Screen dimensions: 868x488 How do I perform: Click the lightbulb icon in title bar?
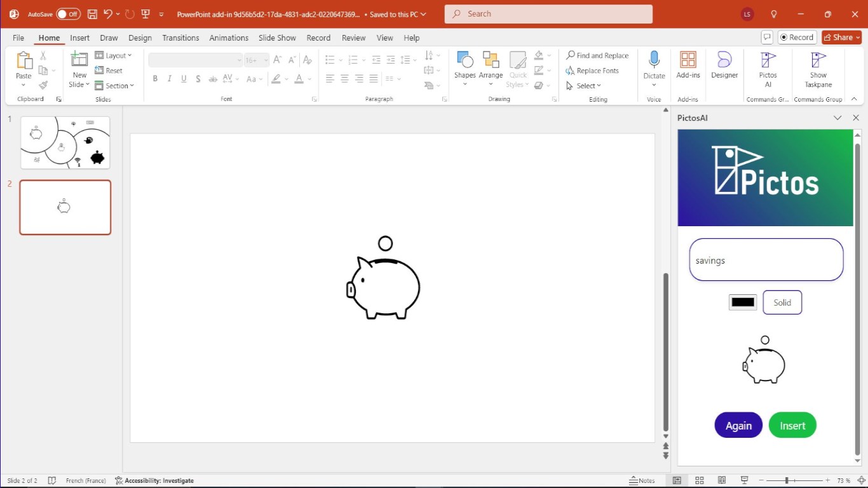point(774,14)
